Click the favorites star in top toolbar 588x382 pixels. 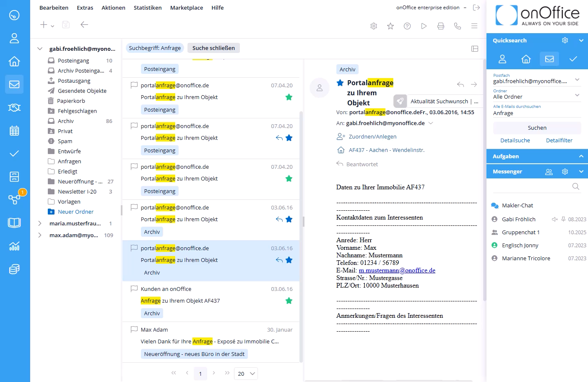click(x=390, y=26)
